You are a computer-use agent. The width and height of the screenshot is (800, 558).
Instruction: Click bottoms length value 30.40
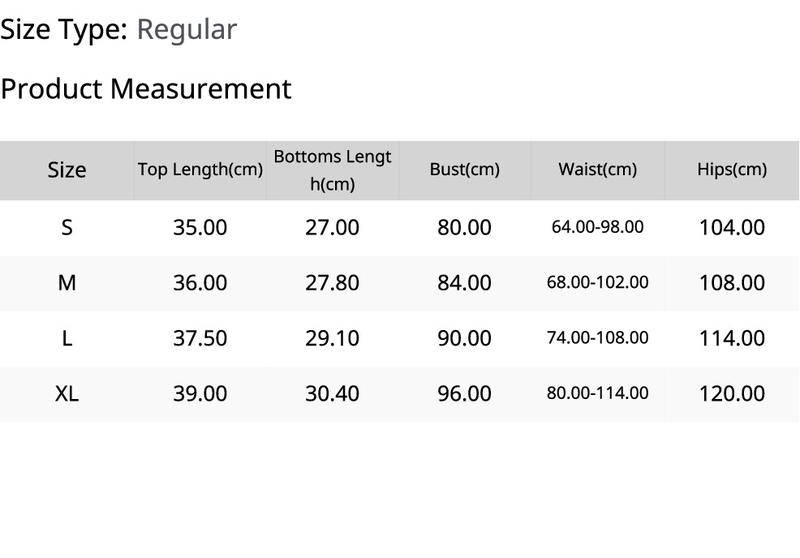(x=332, y=393)
